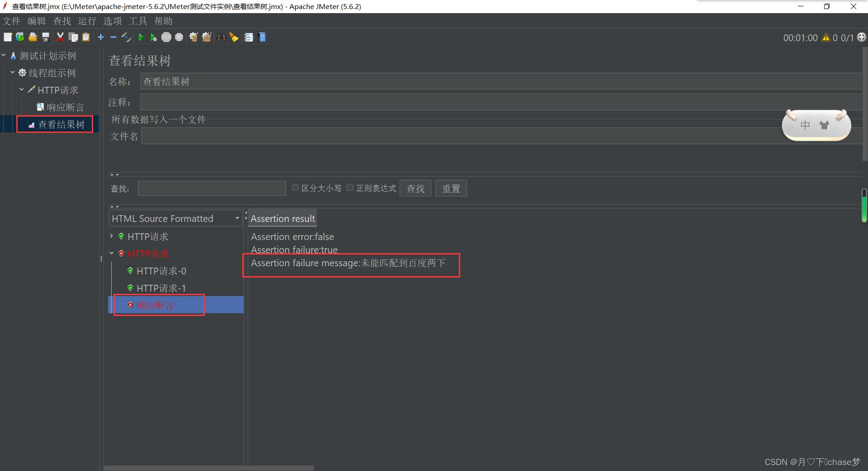This screenshot has height=471, width=868.
Task: Enable the 正则表达式 checkbox
Action: [350, 188]
